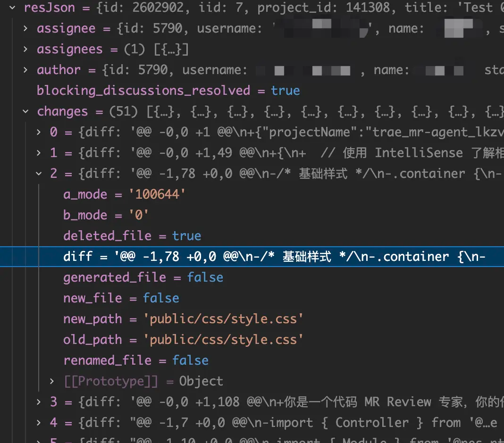504x443 pixels.
Task: Collapse the changes array
Action: (25, 111)
